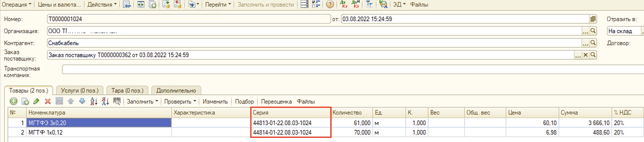Open search magnifier for Организация field
644x142 pixels.
coord(593,31)
